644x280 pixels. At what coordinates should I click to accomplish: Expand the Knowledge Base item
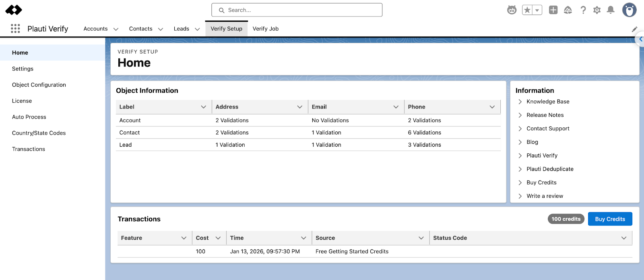(520, 102)
